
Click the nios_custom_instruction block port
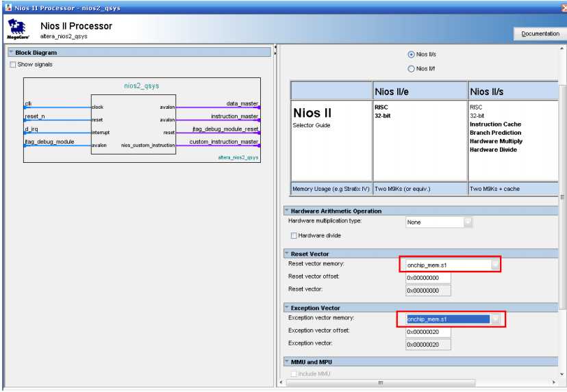pos(148,145)
